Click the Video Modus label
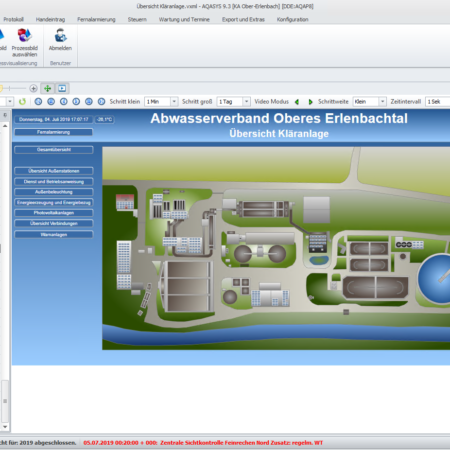Image resolution: width=450 pixels, height=450 pixels. pyautogui.click(x=271, y=102)
